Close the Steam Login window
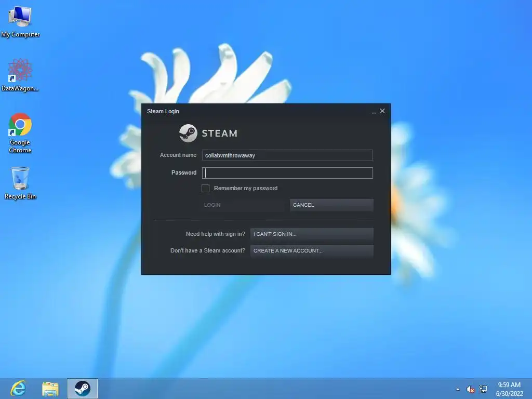The height and width of the screenshot is (399, 532). (x=382, y=111)
